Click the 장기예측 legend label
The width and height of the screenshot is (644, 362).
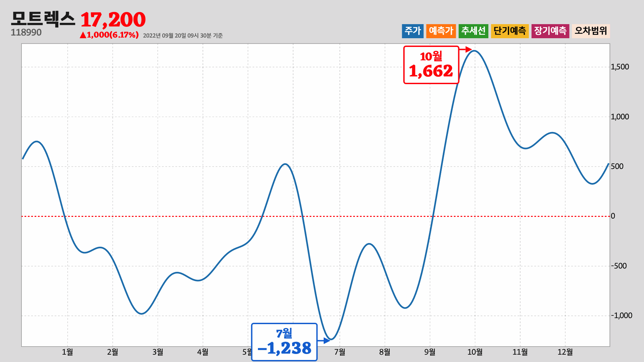tap(550, 31)
